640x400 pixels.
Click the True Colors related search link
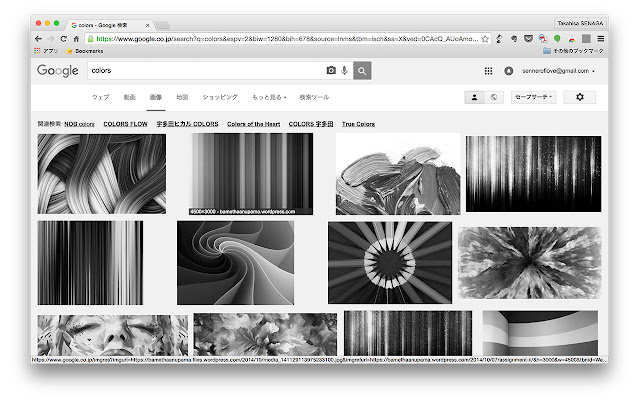coord(358,124)
